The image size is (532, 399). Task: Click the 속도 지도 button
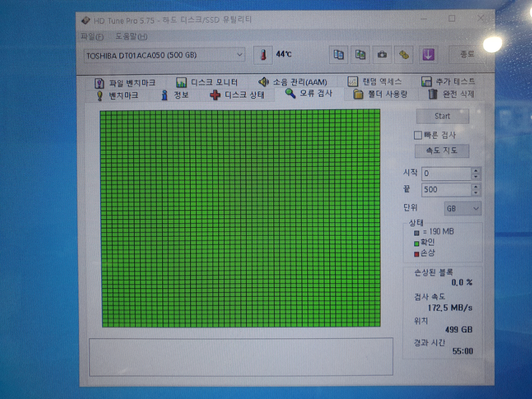click(x=442, y=151)
